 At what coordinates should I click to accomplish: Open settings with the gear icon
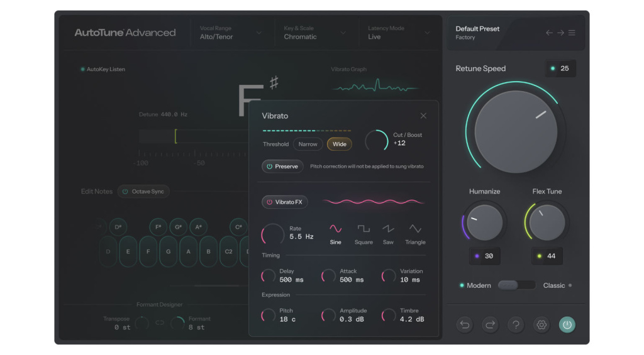point(541,325)
